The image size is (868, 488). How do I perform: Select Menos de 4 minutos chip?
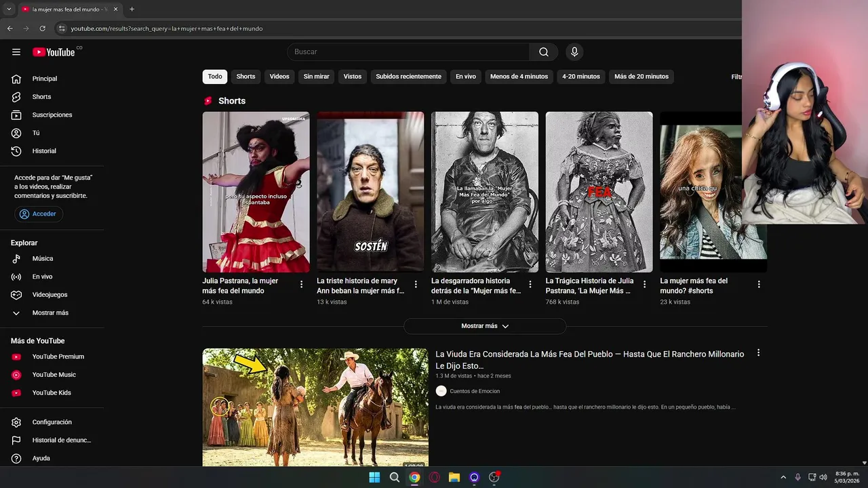pos(519,77)
